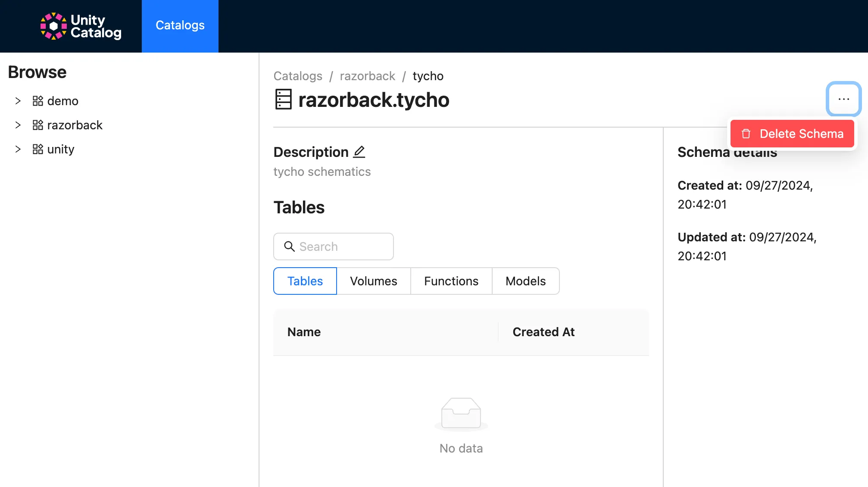
Task: Open the Models tab
Action: pos(525,281)
